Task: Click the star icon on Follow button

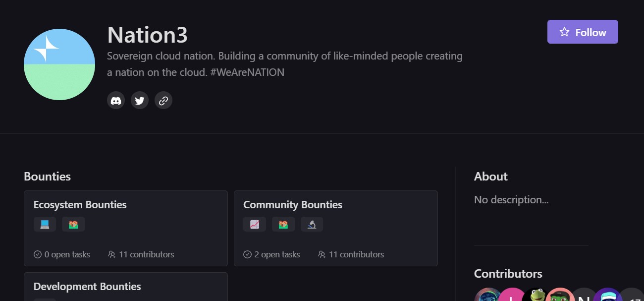Action: [x=564, y=32]
